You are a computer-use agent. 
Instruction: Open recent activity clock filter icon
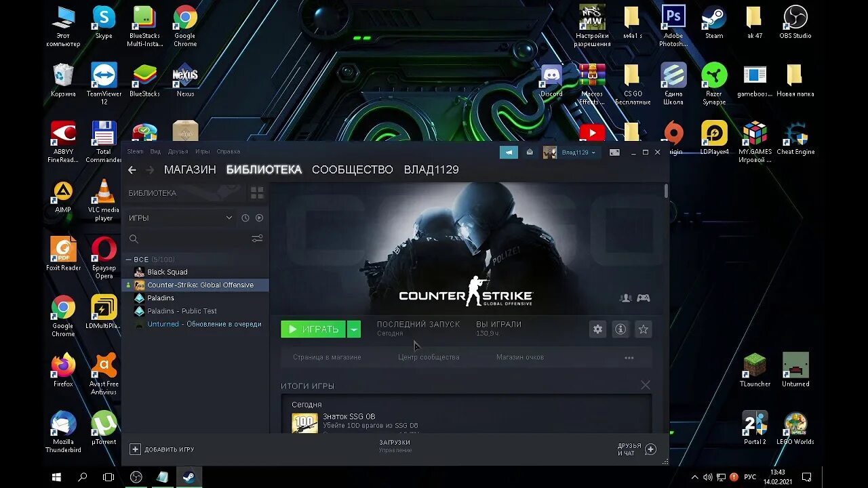(x=245, y=218)
